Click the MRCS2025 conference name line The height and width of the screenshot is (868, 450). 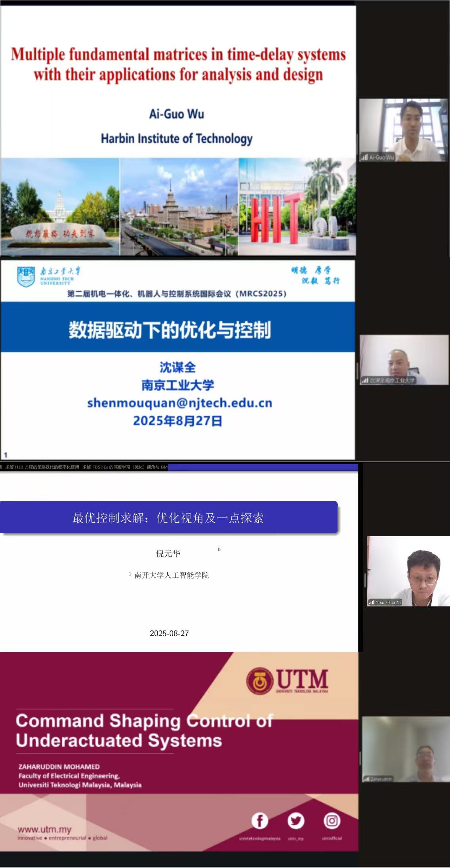tap(177, 294)
